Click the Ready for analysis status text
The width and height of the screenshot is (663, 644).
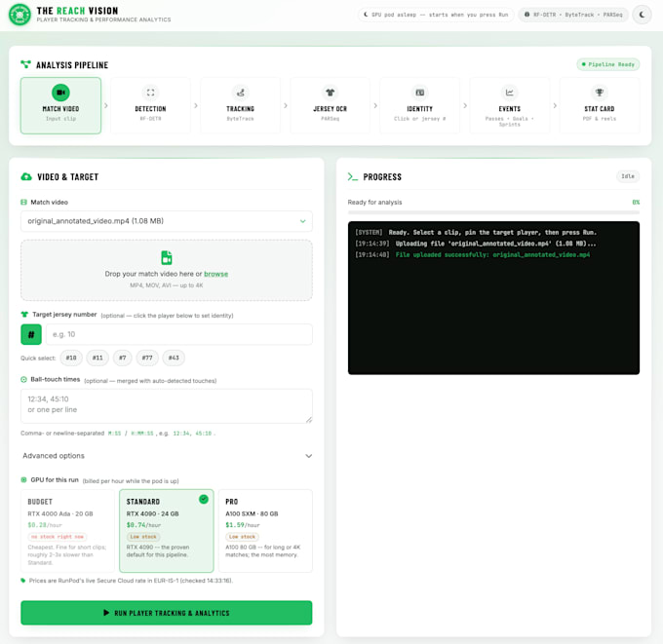coord(374,203)
